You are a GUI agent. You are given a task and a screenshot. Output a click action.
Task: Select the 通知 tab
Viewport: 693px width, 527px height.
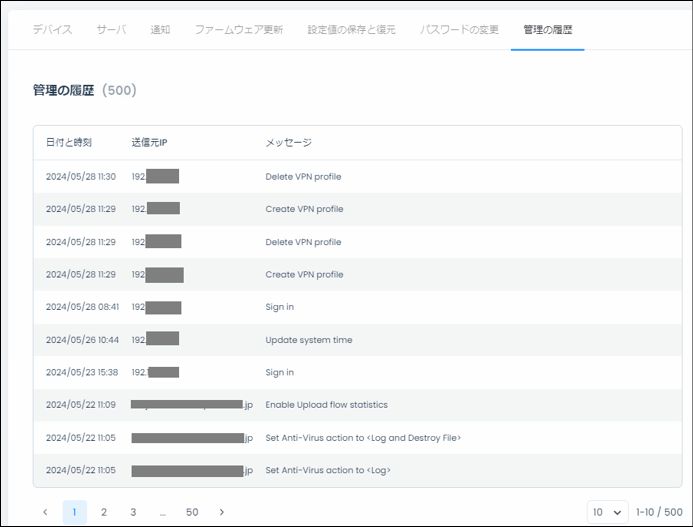(160, 29)
